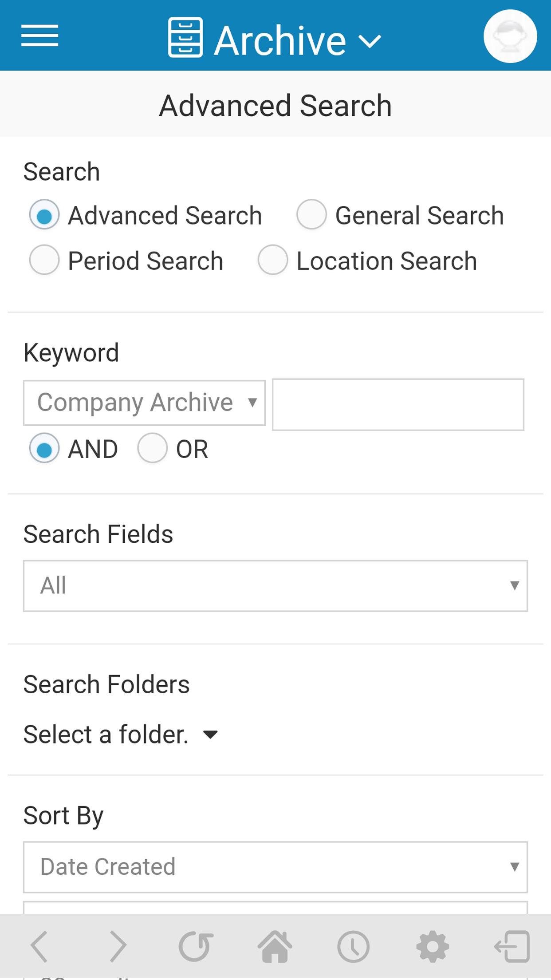This screenshot has width=551, height=980.
Task: Focus the keyword text input field
Action: [x=398, y=404]
